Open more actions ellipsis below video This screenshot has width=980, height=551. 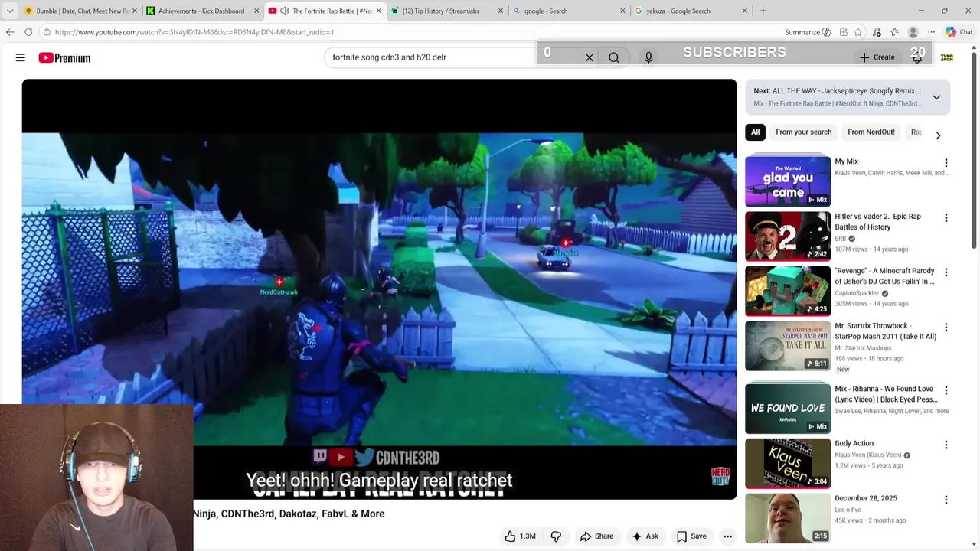tap(728, 536)
